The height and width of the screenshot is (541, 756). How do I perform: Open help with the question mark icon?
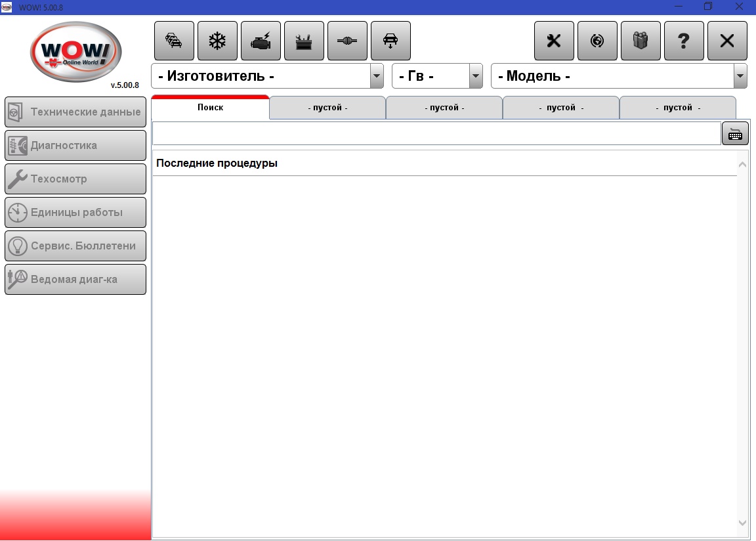[x=684, y=41]
